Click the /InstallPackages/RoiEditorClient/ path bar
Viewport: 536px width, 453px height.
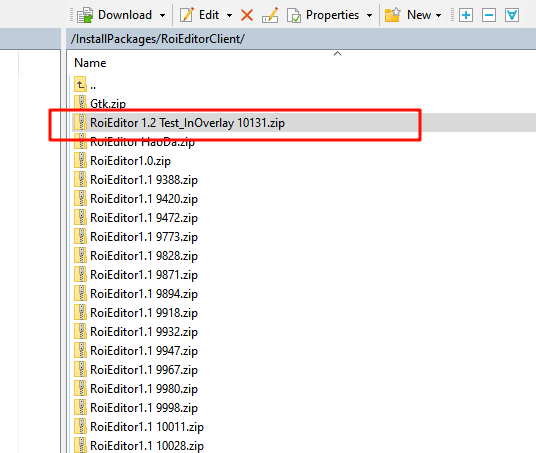(x=301, y=39)
